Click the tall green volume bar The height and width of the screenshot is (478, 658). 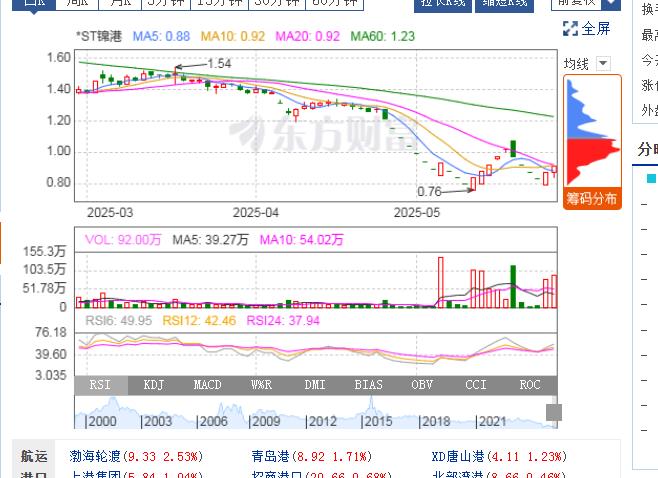pyautogui.click(x=513, y=287)
